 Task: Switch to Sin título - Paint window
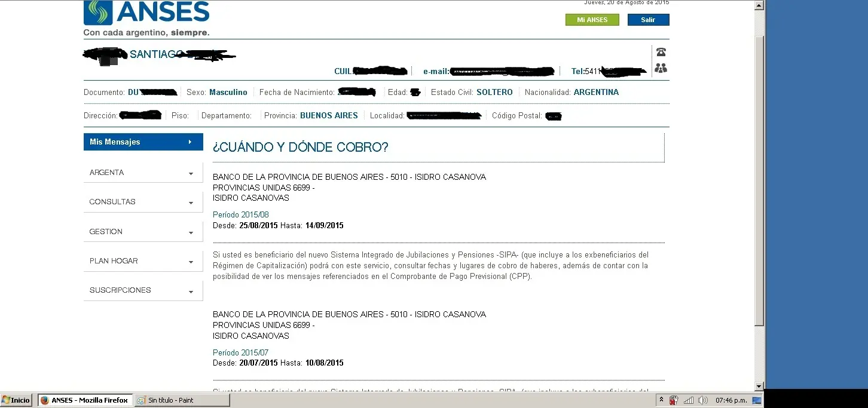click(182, 400)
